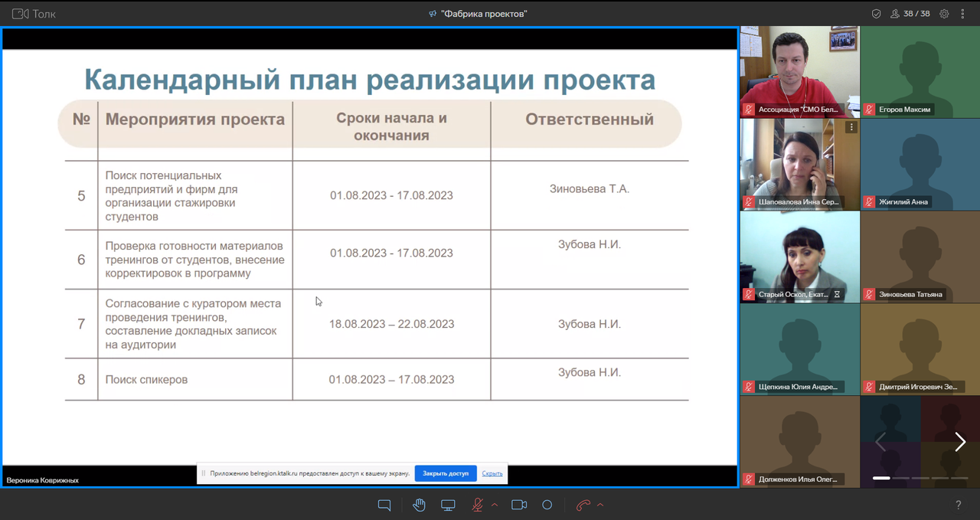This screenshot has height=520, width=980.
Task: Open three-dot menu on Шаповалова's video tile
Action: 851,128
